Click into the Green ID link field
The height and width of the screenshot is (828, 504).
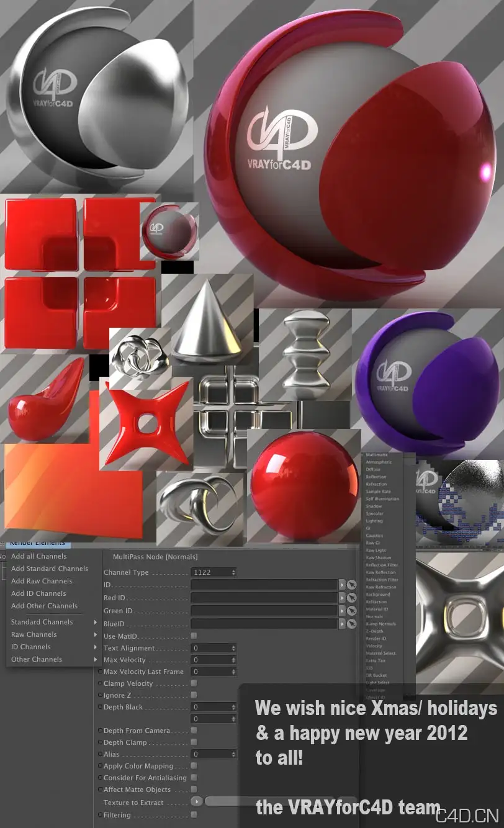click(x=264, y=611)
